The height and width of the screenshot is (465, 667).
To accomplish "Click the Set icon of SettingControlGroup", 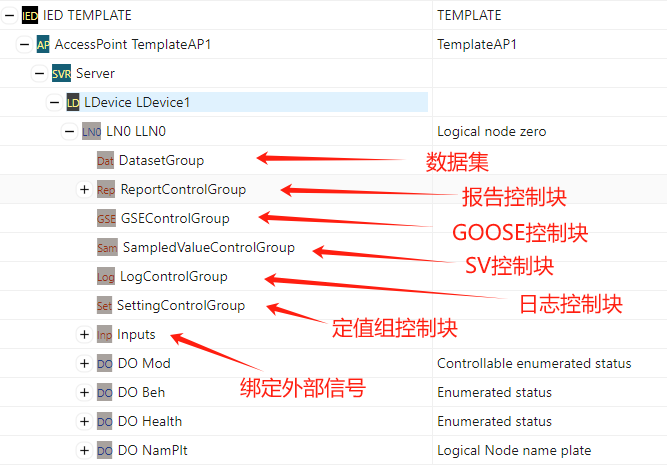I will tap(104, 305).
